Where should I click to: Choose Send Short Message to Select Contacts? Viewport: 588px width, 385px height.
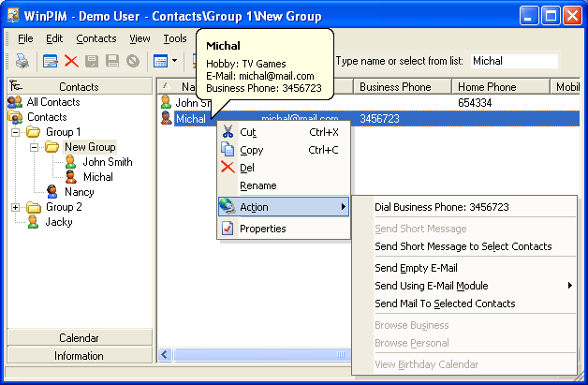coord(464,246)
